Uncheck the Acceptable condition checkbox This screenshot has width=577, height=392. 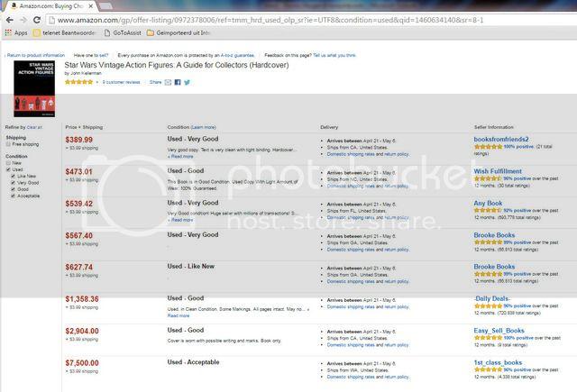13,196
